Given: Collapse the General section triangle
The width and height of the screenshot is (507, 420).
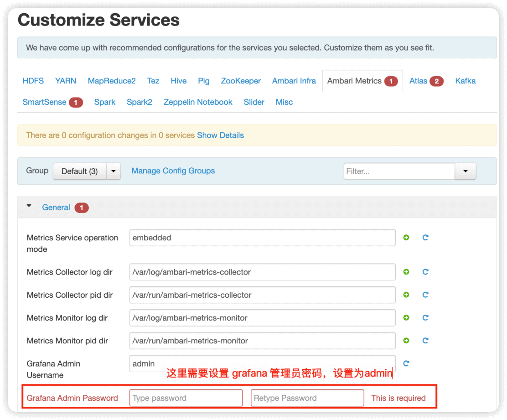Looking at the screenshot, I should pos(29,206).
